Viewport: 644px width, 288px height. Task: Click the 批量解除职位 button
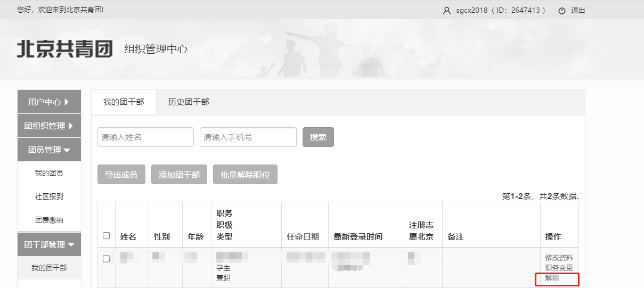tap(245, 175)
